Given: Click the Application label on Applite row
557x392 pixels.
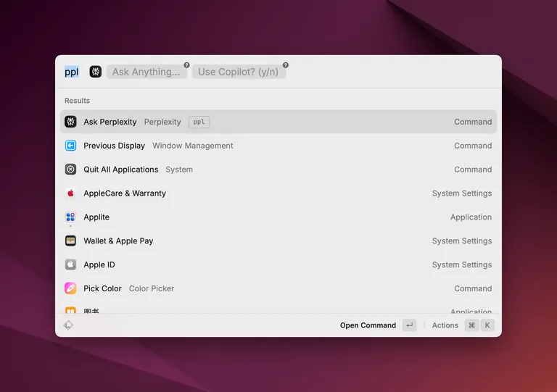Looking at the screenshot, I should 471,217.
